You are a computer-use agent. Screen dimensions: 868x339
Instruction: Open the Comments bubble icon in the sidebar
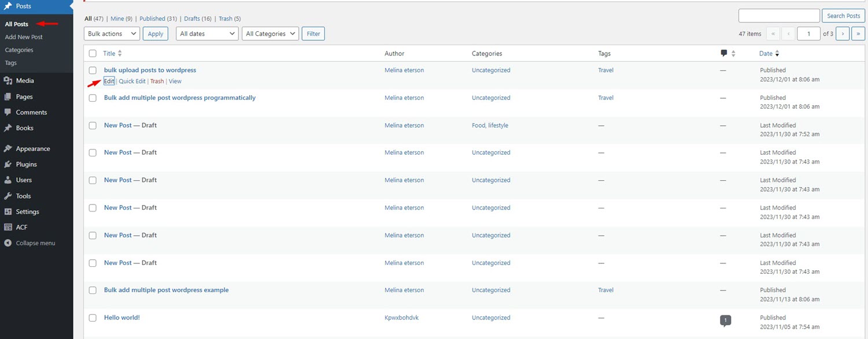click(8, 112)
